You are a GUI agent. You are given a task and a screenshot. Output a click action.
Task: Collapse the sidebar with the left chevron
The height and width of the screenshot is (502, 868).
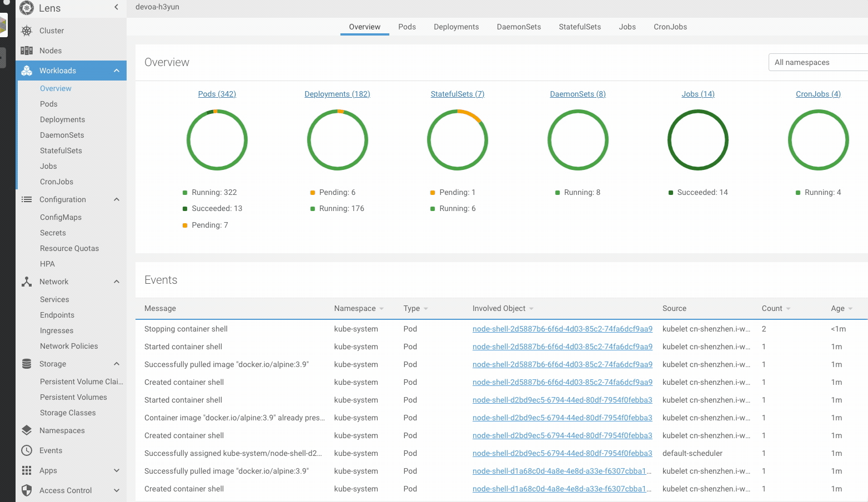[116, 7]
